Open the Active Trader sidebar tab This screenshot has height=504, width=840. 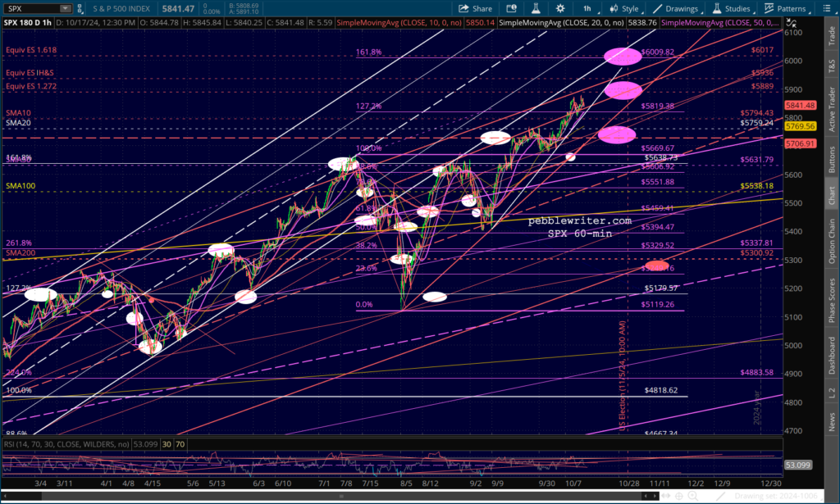pos(832,109)
